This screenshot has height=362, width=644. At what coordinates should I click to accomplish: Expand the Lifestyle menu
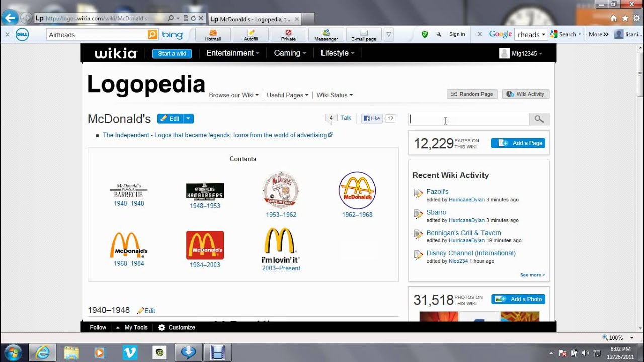[x=337, y=53]
